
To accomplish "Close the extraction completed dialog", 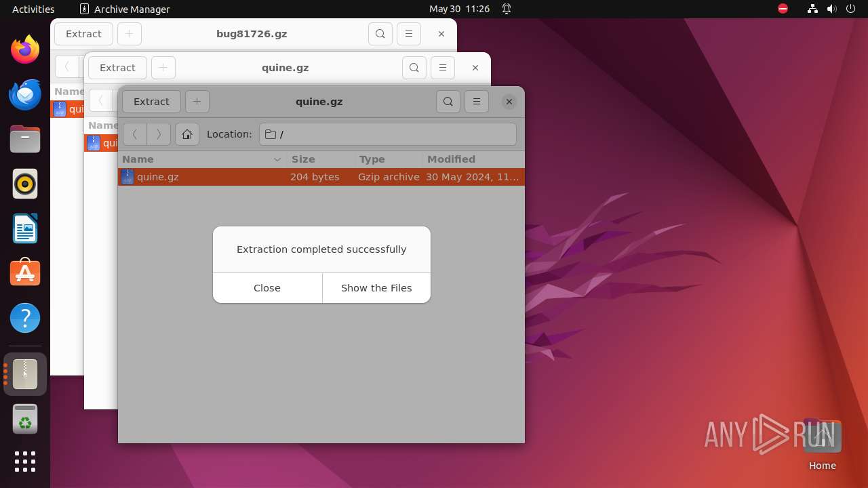I will point(267,288).
